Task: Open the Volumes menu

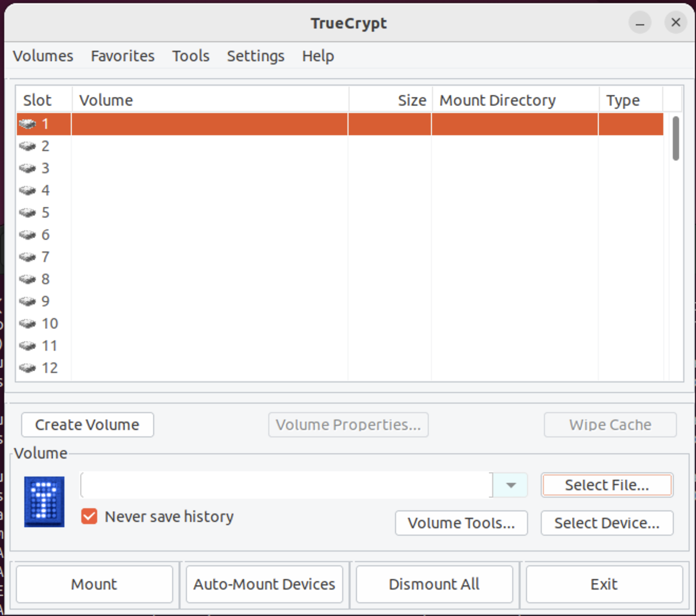Action: (x=43, y=56)
